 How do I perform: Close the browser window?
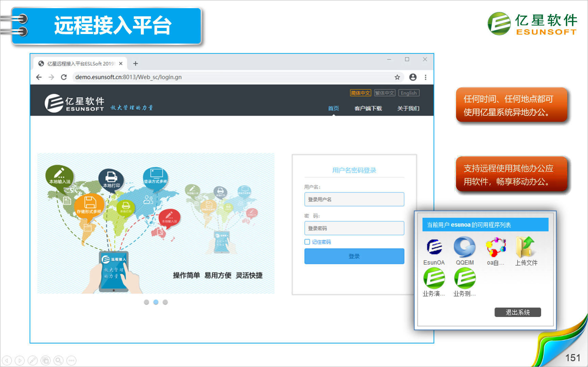(425, 59)
